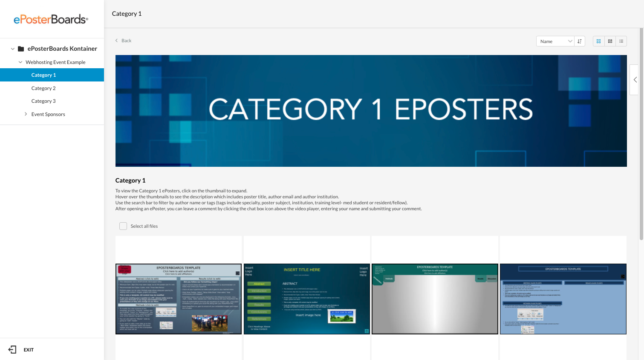Viewport: 644px width, 360px height.
Task: Switch to the large grid view
Action: pos(598,41)
